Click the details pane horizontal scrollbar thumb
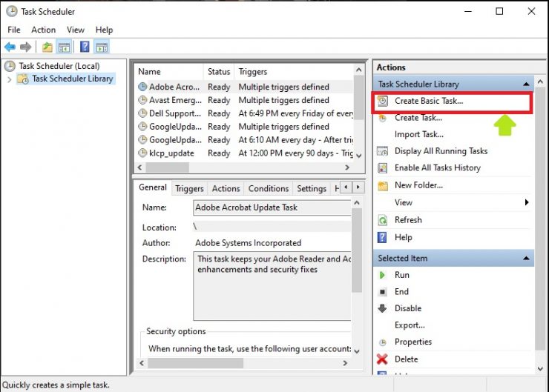 (x=195, y=363)
